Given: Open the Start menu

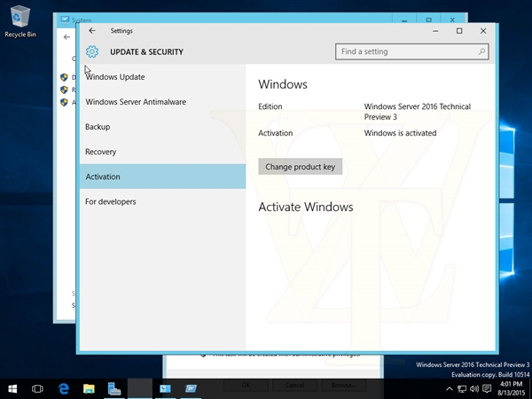Looking at the screenshot, I should pos(12,388).
